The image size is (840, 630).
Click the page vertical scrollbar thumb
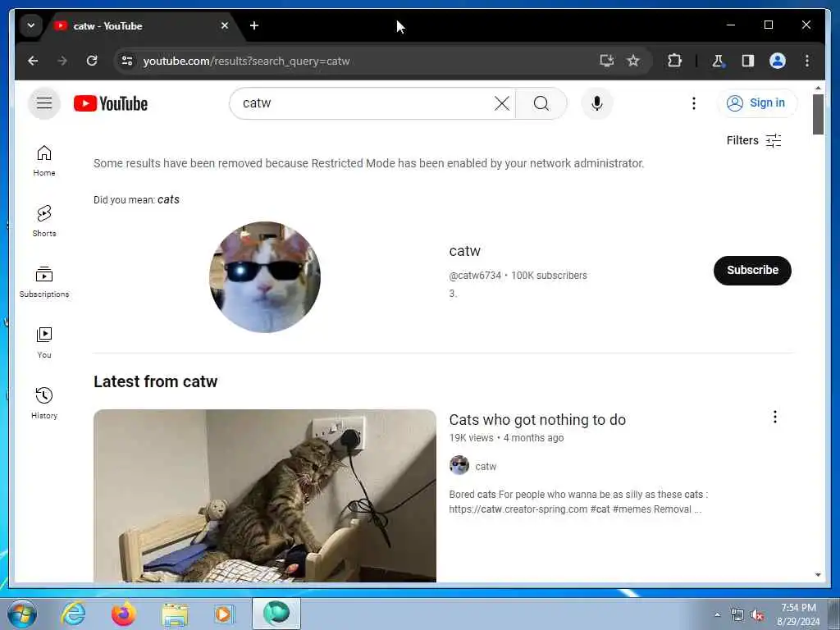point(818,114)
